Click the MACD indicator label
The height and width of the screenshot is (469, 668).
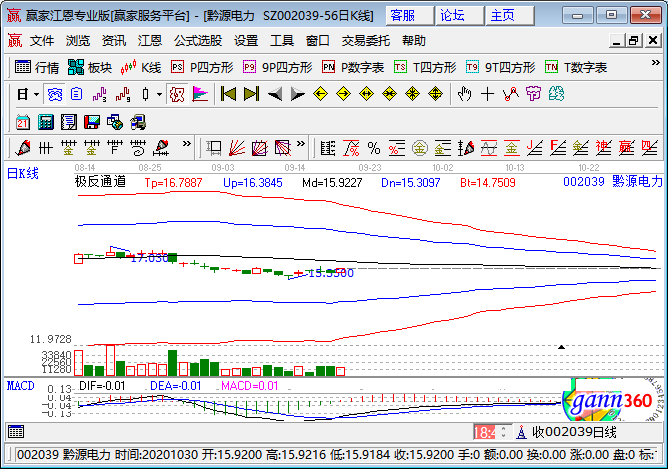20,386
